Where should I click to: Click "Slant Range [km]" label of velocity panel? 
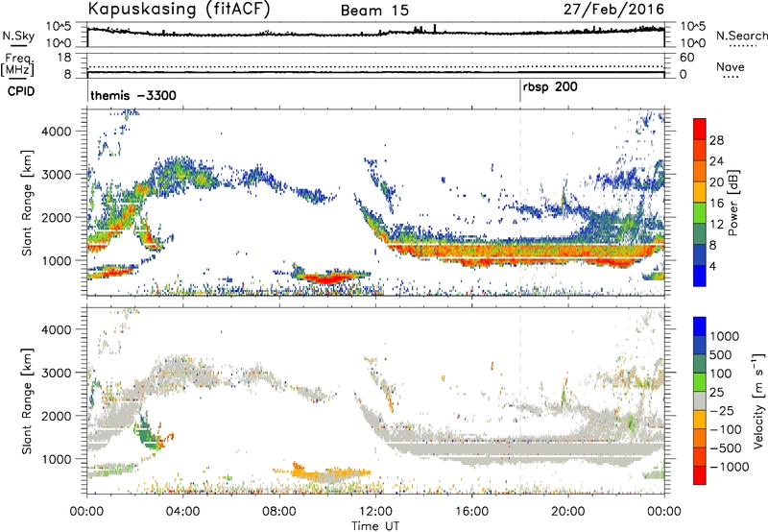point(27,401)
